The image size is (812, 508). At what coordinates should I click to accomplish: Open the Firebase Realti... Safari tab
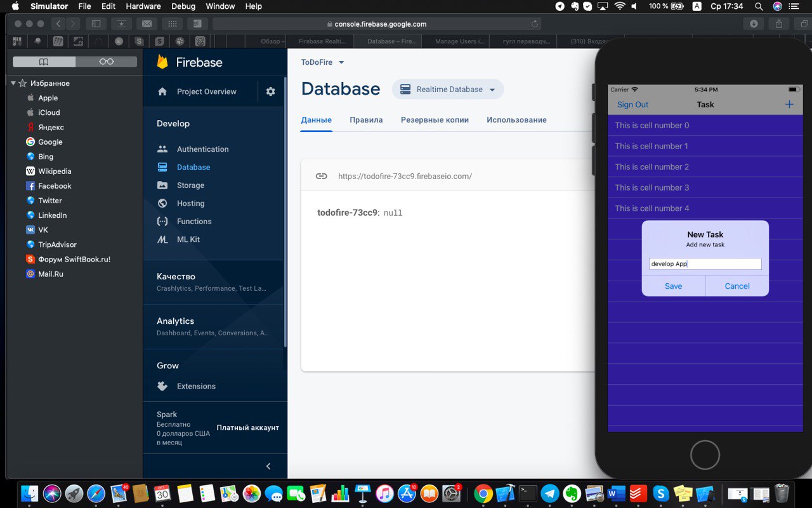pos(322,41)
